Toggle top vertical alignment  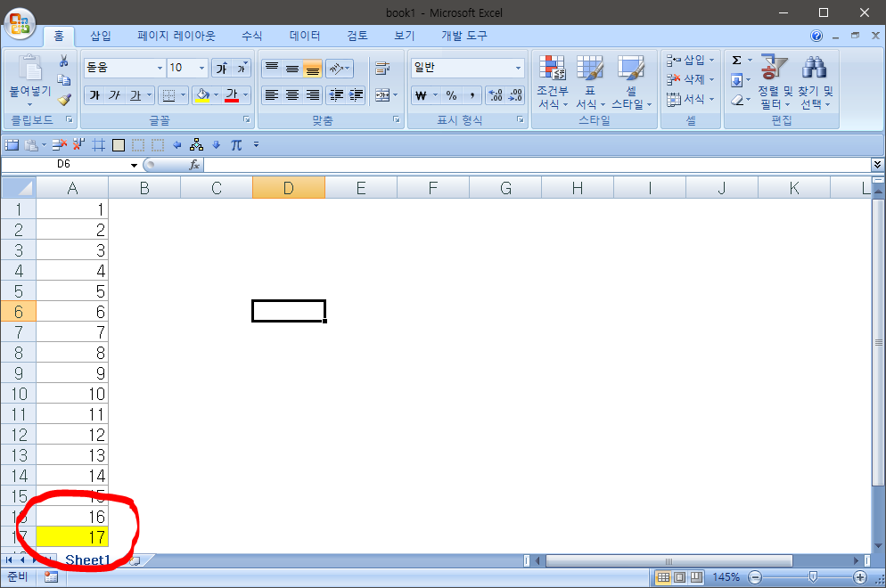tap(272, 69)
